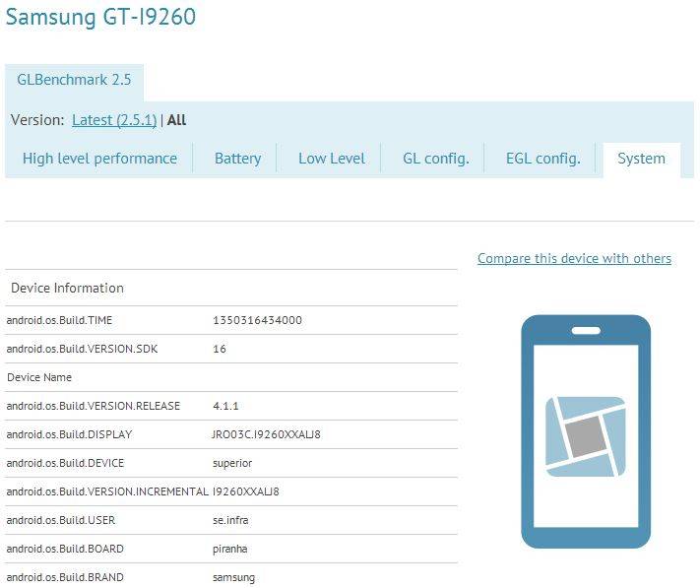Select the incremental value I9260XXALJ8
Viewport: 700px width, 588px height.
pyautogui.click(x=245, y=491)
